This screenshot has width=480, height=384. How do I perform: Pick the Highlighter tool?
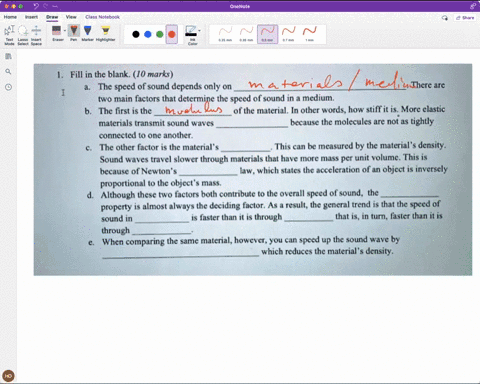[x=105, y=33]
